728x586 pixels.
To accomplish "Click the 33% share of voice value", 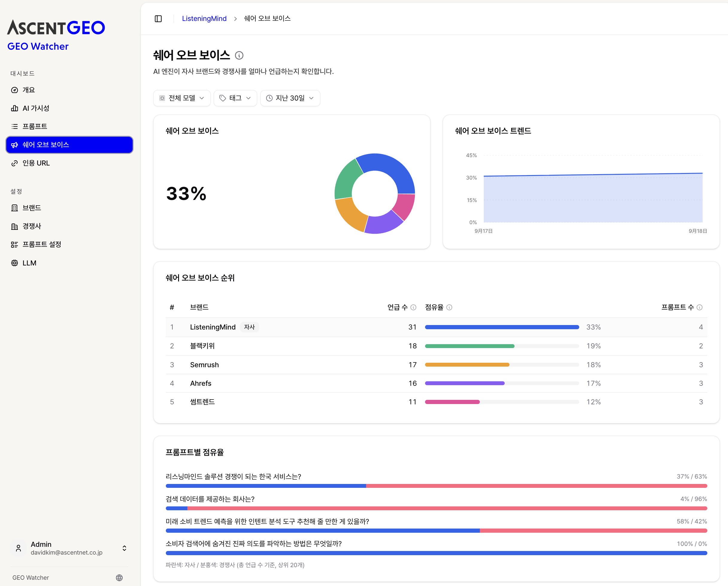I will pyautogui.click(x=186, y=194).
